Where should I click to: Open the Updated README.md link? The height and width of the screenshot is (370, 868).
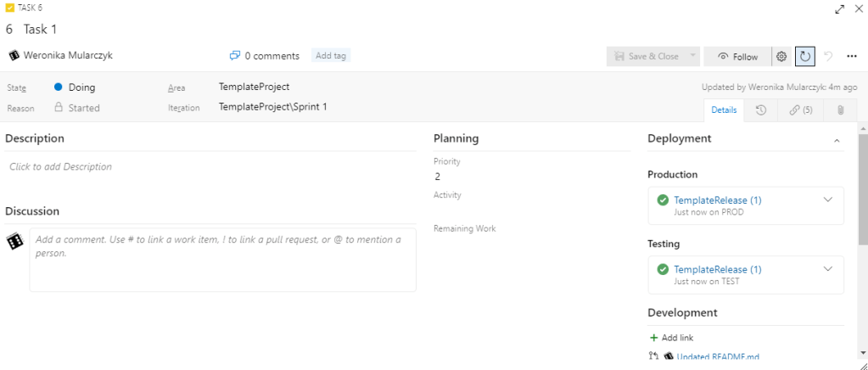pos(719,356)
